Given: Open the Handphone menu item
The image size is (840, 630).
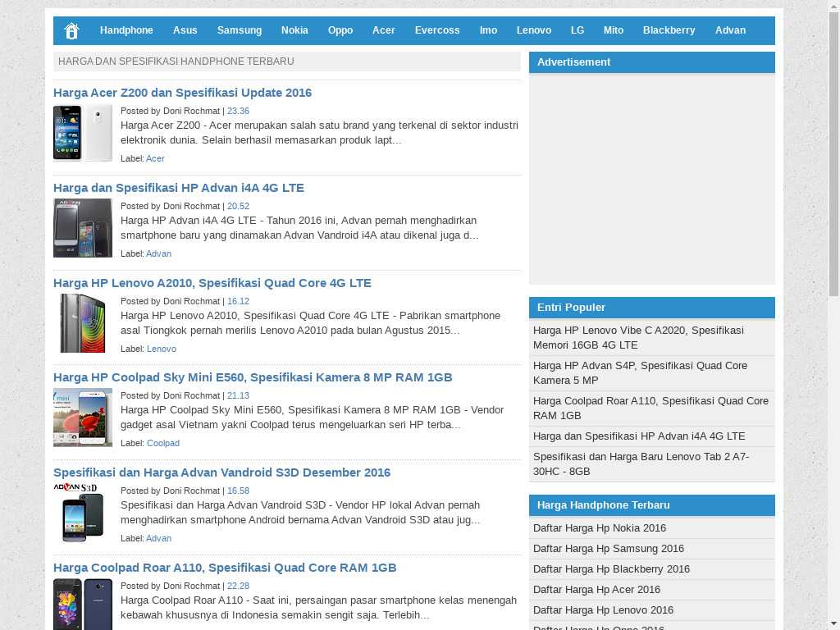Looking at the screenshot, I should click(x=126, y=30).
